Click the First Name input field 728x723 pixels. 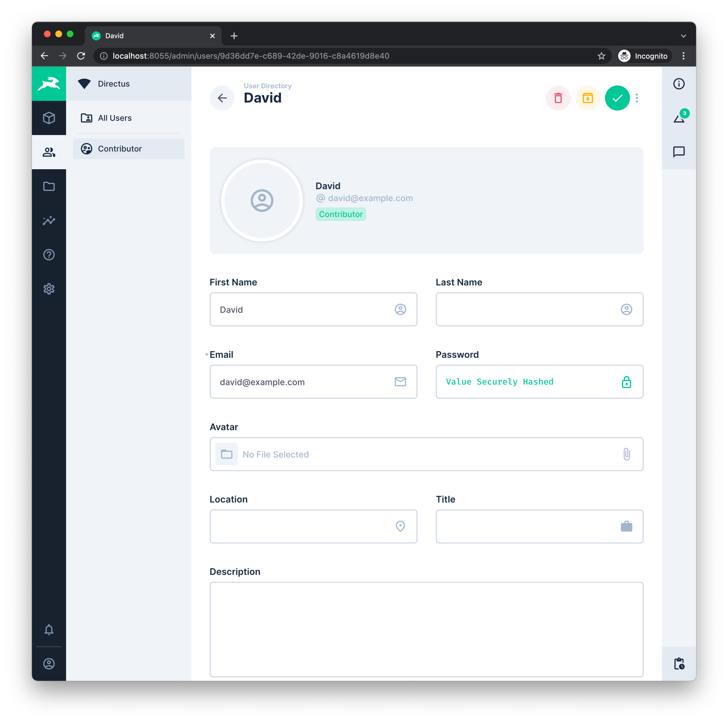(x=313, y=309)
